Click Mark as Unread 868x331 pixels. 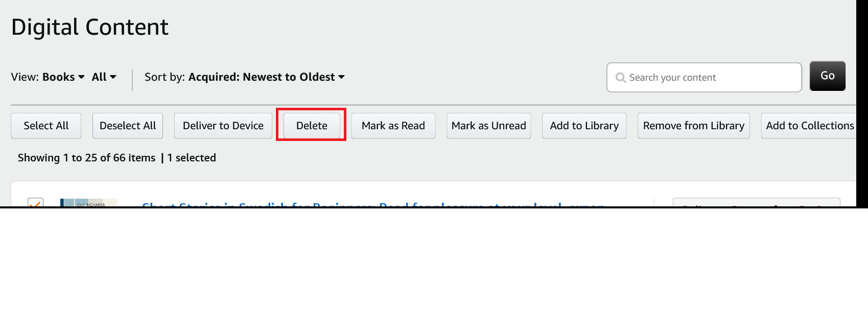click(x=488, y=126)
